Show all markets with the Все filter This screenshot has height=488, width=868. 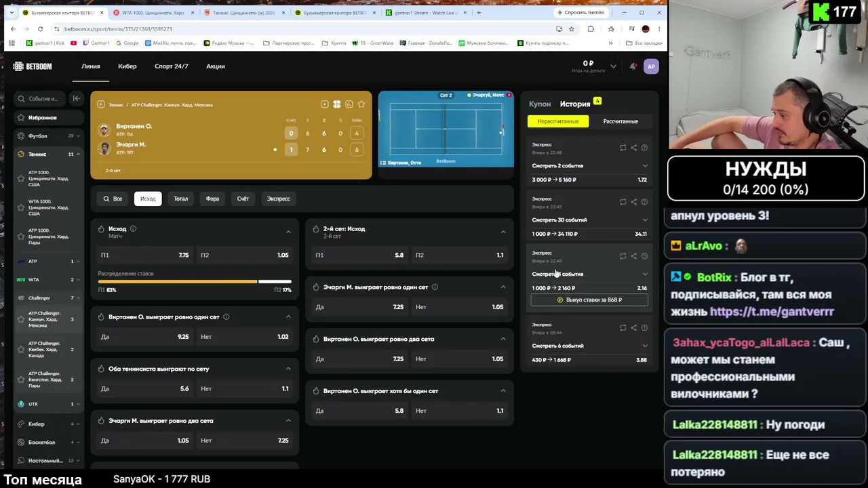tap(113, 199)
